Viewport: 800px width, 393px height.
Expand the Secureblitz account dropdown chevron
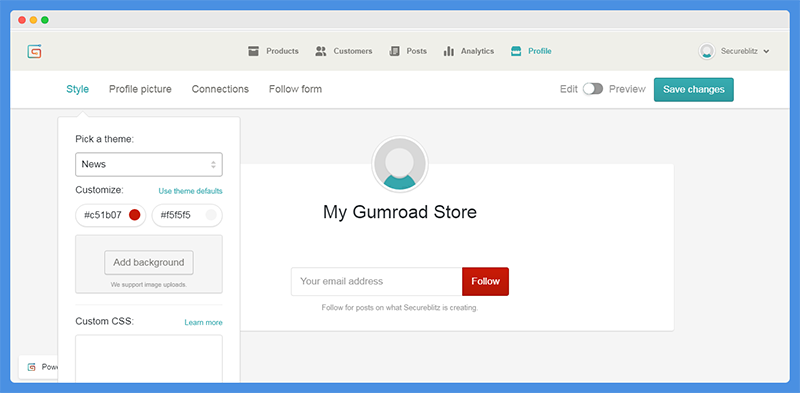point(766,52)
